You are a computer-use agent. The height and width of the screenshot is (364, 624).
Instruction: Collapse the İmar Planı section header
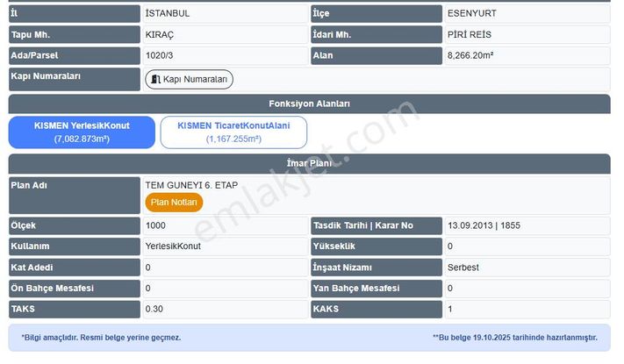point(309,163)
